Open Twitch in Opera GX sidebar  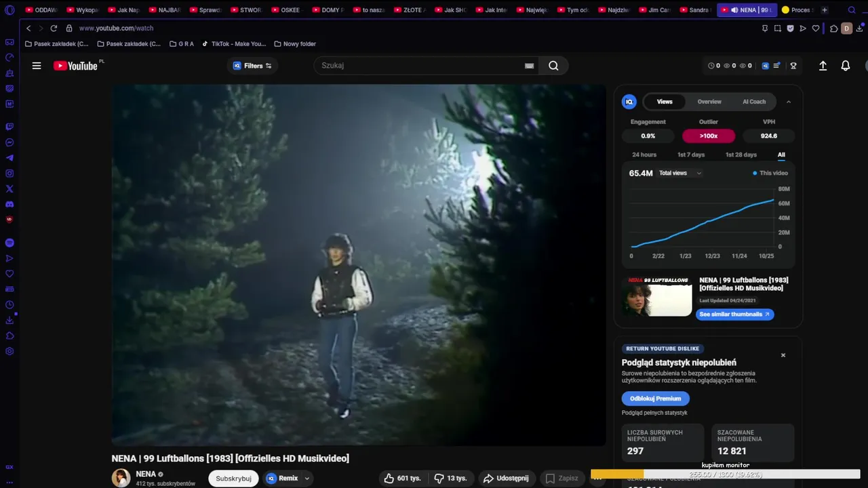click(9, 127)
